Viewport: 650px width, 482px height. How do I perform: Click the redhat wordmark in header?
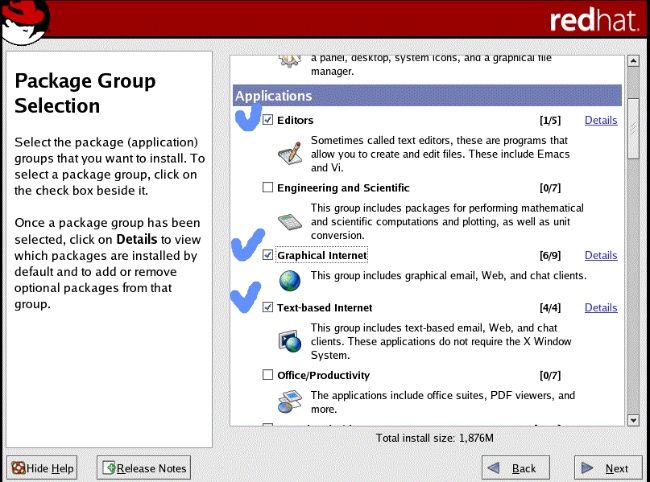click(x=594, y=20)
